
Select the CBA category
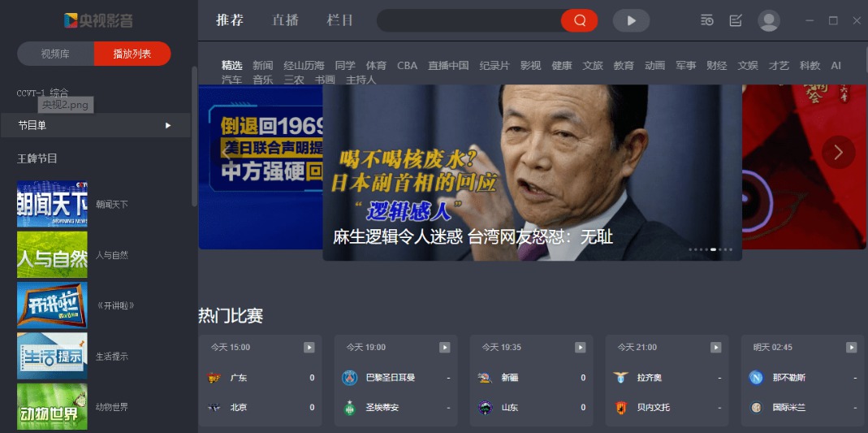[x=407, y=65]
